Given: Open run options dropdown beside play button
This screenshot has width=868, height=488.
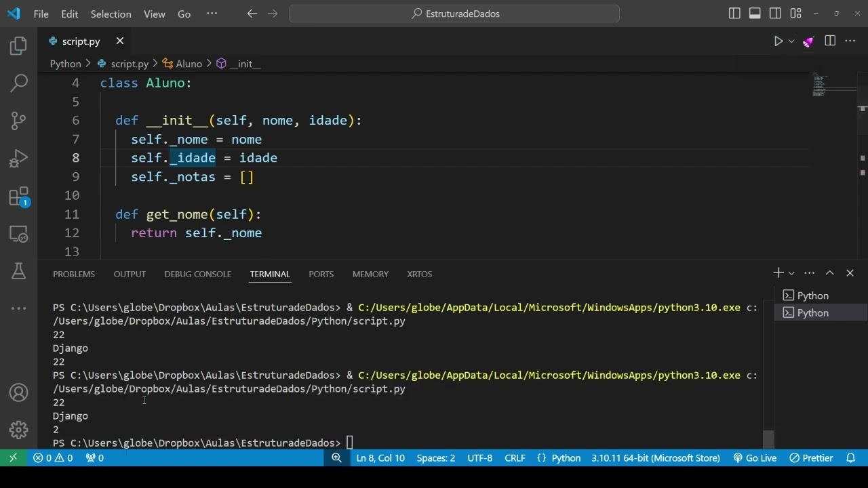Looking at the screenshot, I should (791, 41).
